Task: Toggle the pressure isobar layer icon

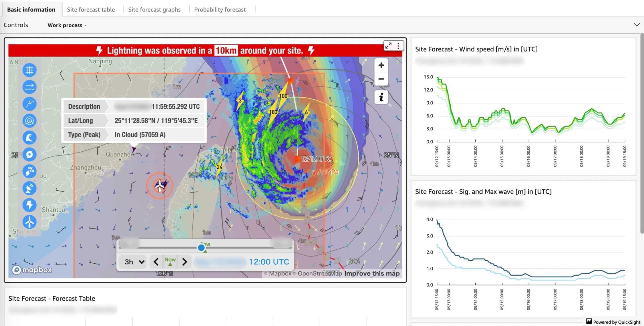Action: coord(29,120)
